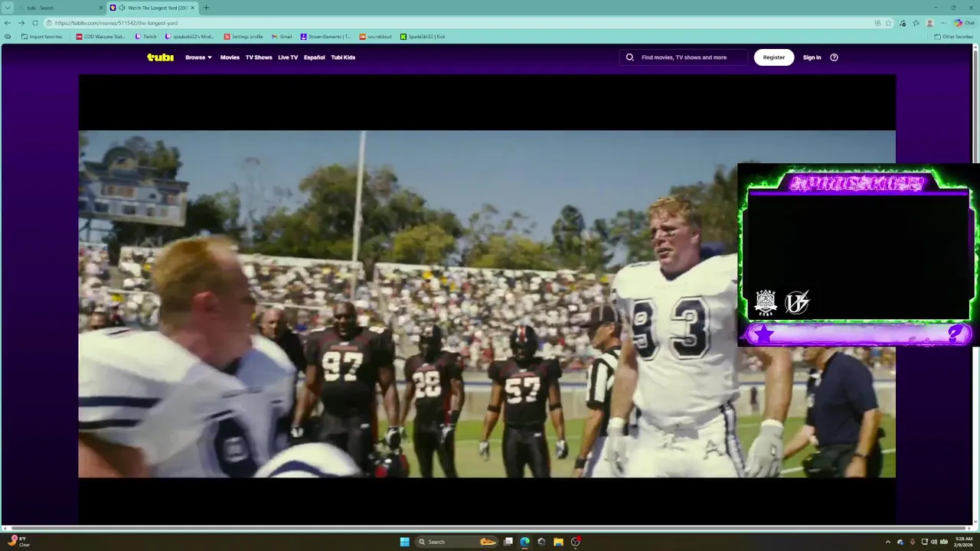This screenshot has height=551, width=980.
Task: Click the microphone tray icon
Action: (912, 542)
